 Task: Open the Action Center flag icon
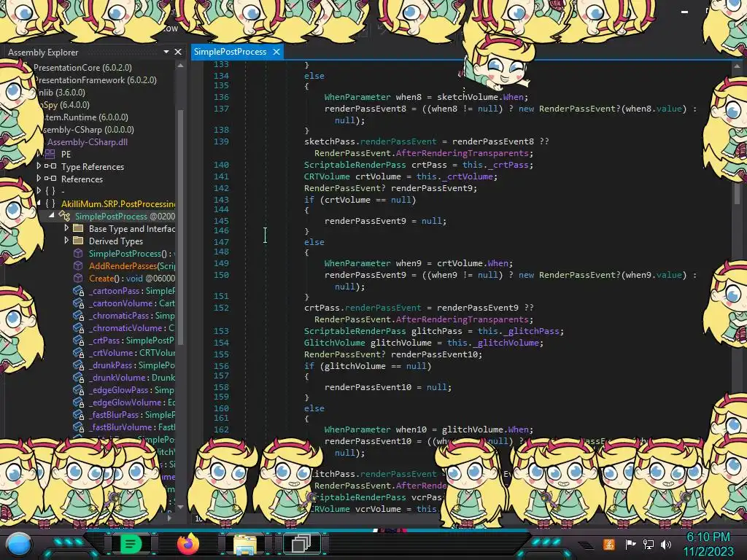(x=630, y=544)
